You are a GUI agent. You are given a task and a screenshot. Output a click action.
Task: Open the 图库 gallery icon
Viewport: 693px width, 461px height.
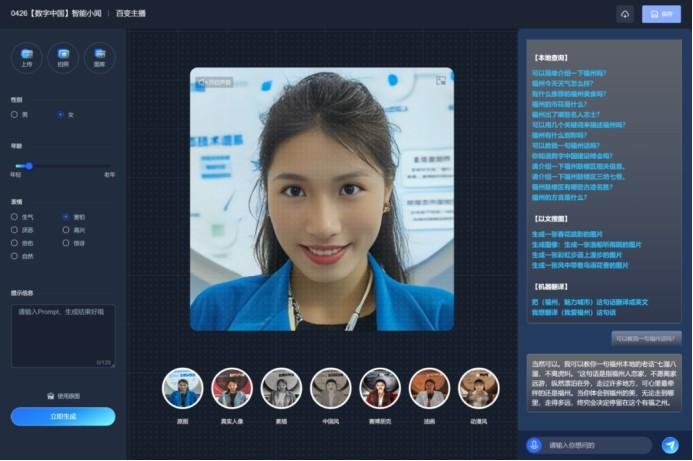99,57
